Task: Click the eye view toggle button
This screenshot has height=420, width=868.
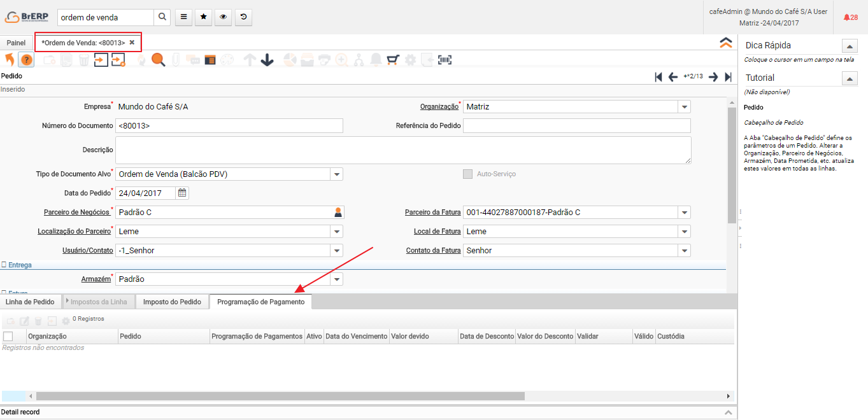Action: coord(223,17)
